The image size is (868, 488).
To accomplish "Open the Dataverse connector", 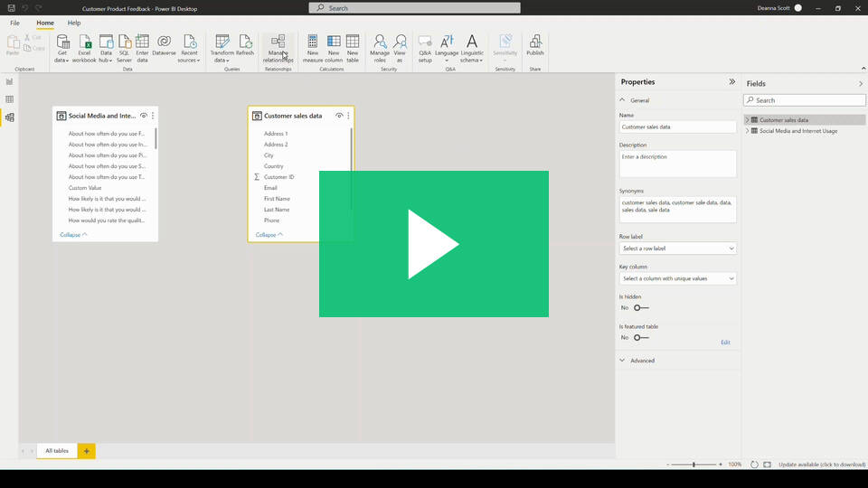I will 164,46.
